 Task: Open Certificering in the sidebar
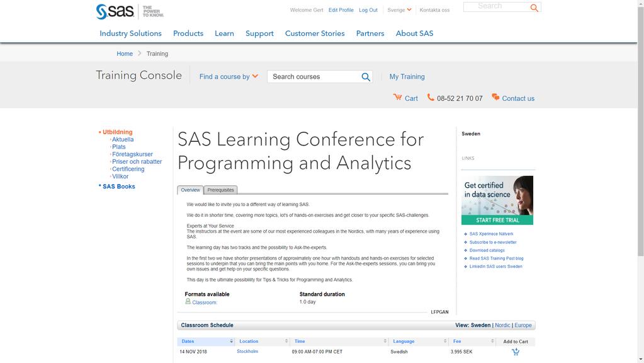coord(128,169)
